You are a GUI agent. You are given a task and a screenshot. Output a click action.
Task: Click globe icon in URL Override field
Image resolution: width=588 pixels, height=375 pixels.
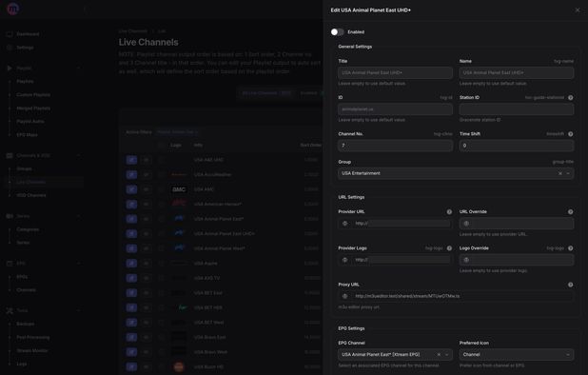[466, 224]
